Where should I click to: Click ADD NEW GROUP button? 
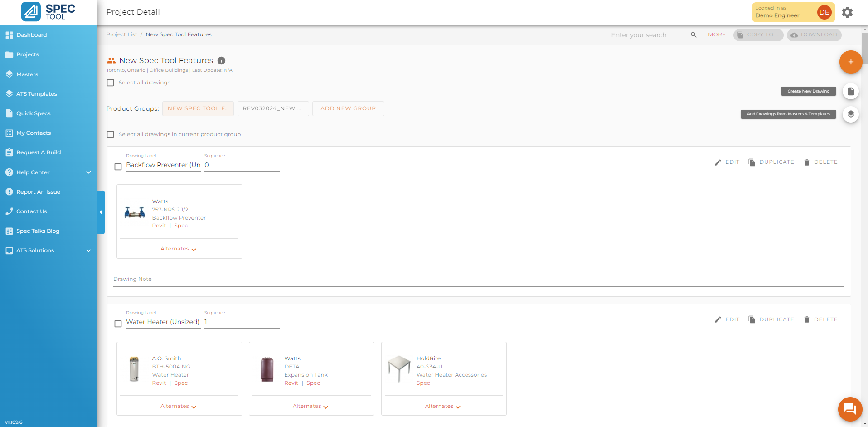click(348, 108)
